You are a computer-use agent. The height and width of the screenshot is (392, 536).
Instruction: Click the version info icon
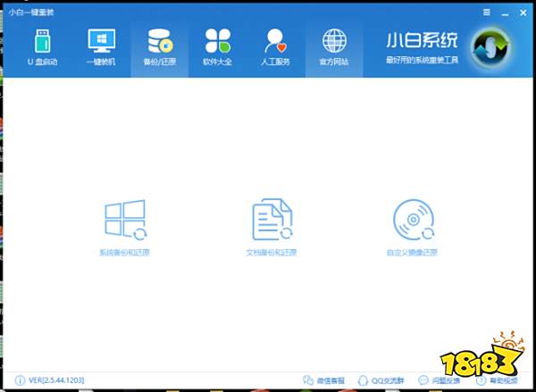pos(20,380)
